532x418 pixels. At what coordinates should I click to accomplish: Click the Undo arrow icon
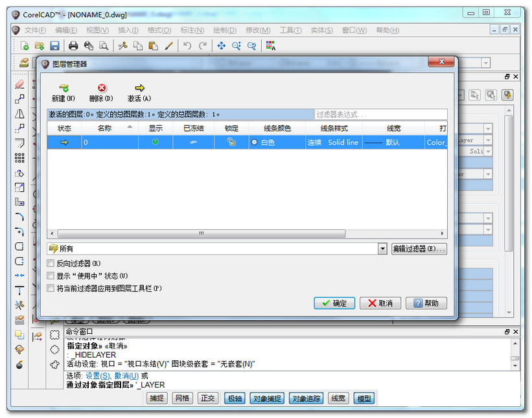[188, 45]
